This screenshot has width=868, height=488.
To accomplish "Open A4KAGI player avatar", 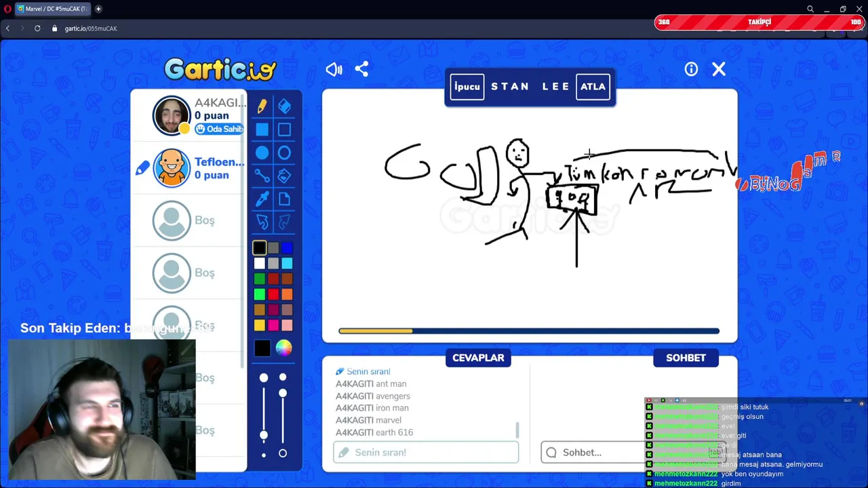I will click(172, 116).
